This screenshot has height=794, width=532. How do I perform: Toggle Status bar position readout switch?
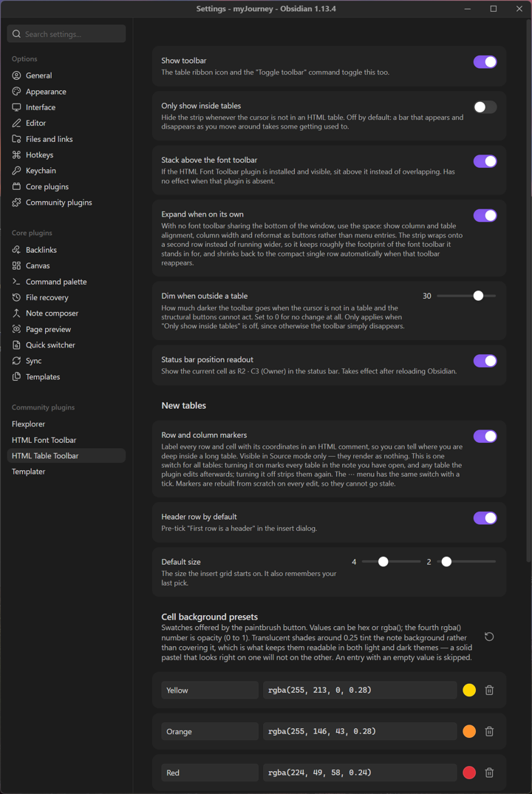click(x=485, y=361)
